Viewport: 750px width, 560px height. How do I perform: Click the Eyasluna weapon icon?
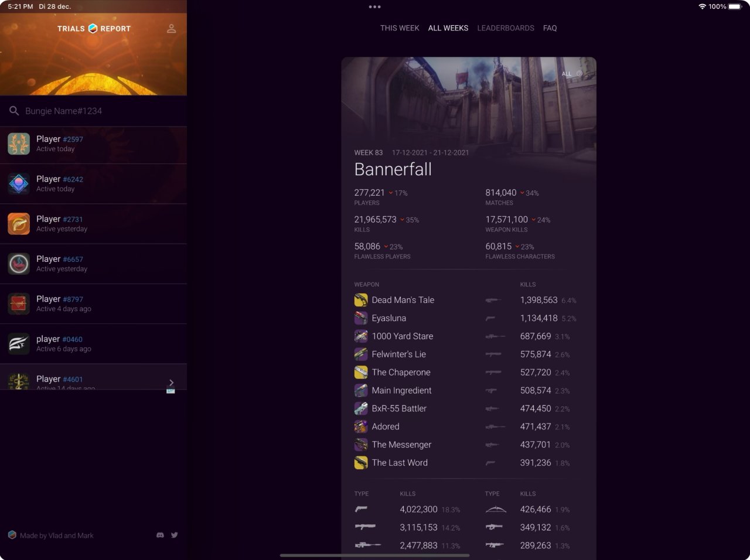click(361, 318)
